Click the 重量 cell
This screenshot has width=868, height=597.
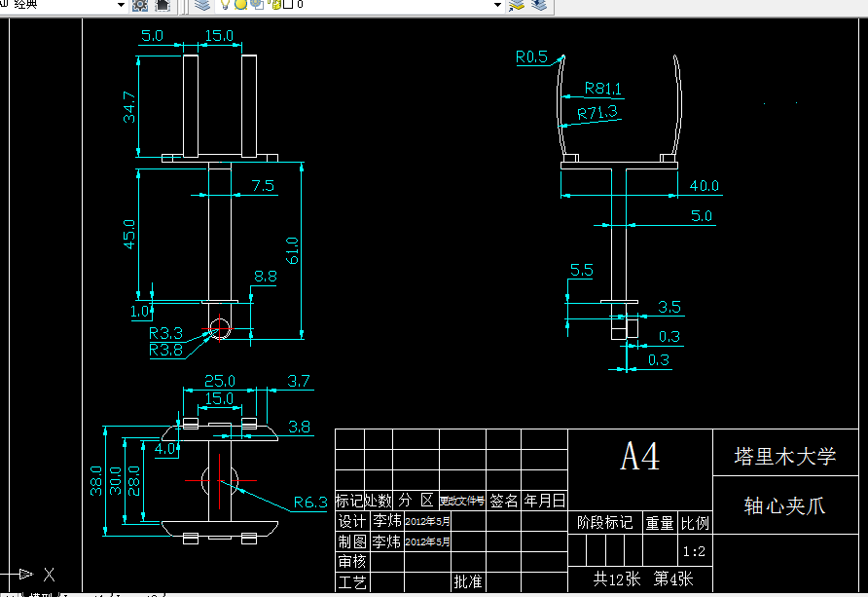tap(660, 523)
